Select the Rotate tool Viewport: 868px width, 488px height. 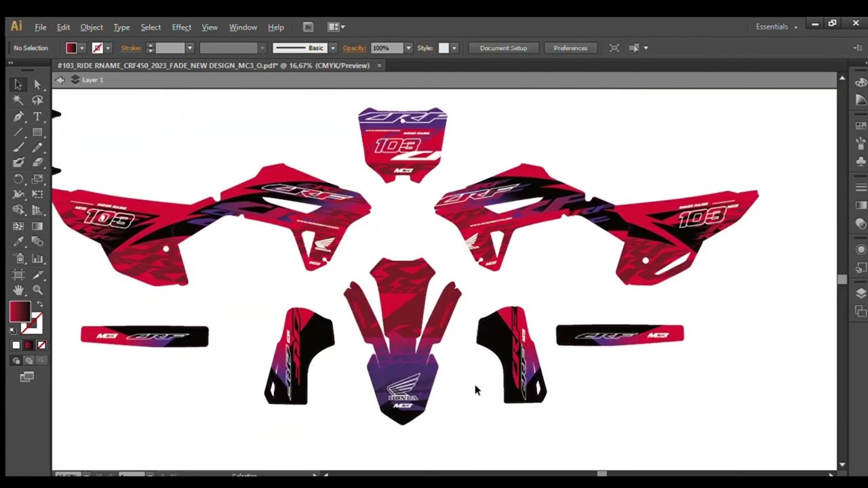[18, 180]
